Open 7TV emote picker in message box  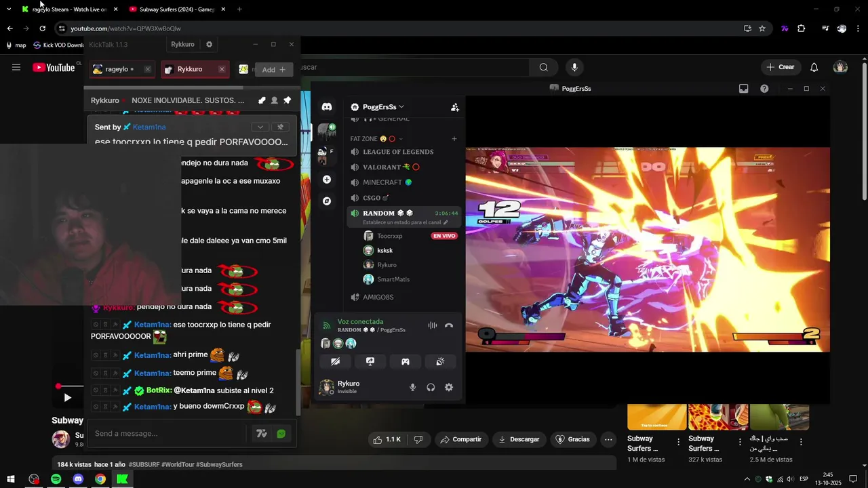[262, 434]
